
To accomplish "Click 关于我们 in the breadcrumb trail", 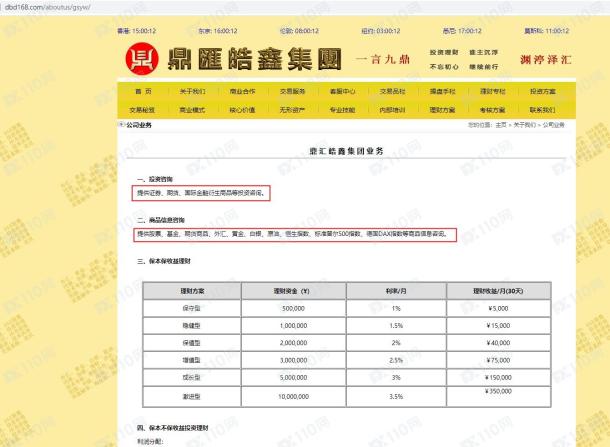I will pos(524,125).
